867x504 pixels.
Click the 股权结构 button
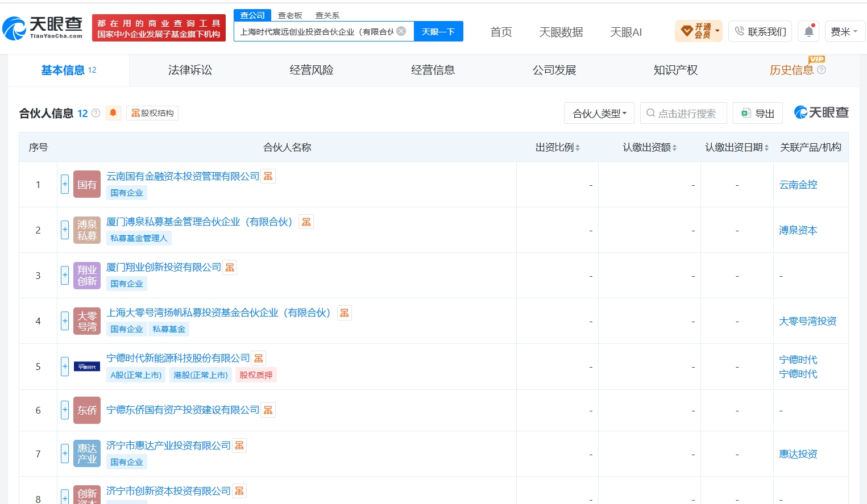tap(152, 113)
